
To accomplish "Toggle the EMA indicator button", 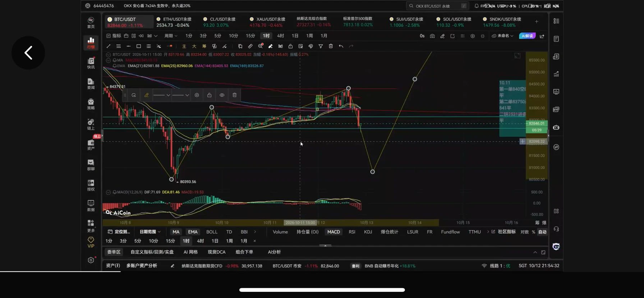I will (193, 232).
